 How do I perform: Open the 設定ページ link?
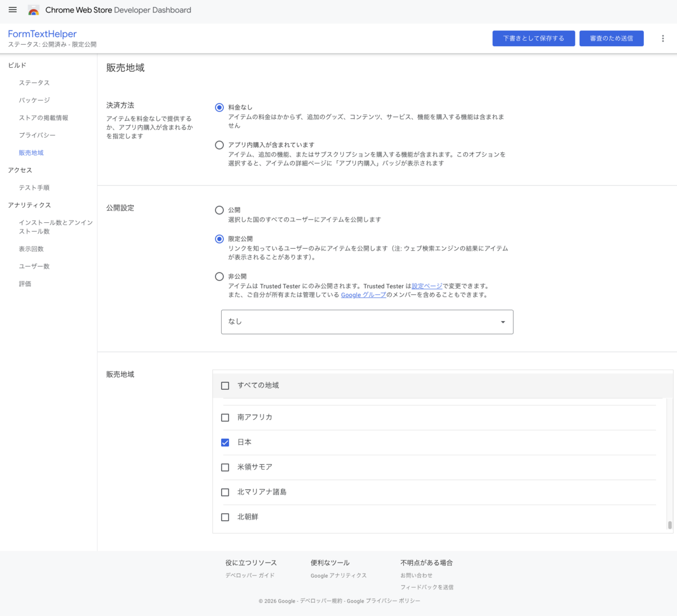pos(427,286)
